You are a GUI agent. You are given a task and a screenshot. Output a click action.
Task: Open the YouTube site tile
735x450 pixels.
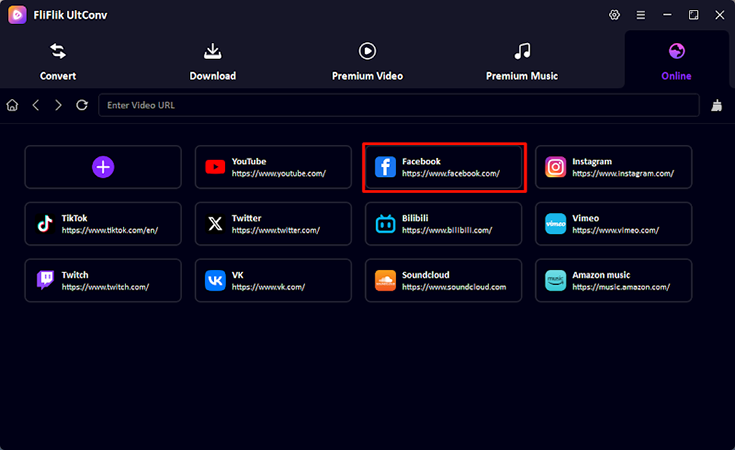pyautogui.click(x=273, y=167)
